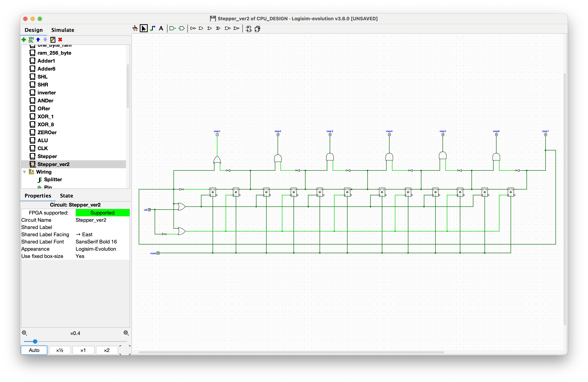Image resolution: width=588 pixels, height=382 pixels.
Task: Select the Wiring tool
Action: 152,28
